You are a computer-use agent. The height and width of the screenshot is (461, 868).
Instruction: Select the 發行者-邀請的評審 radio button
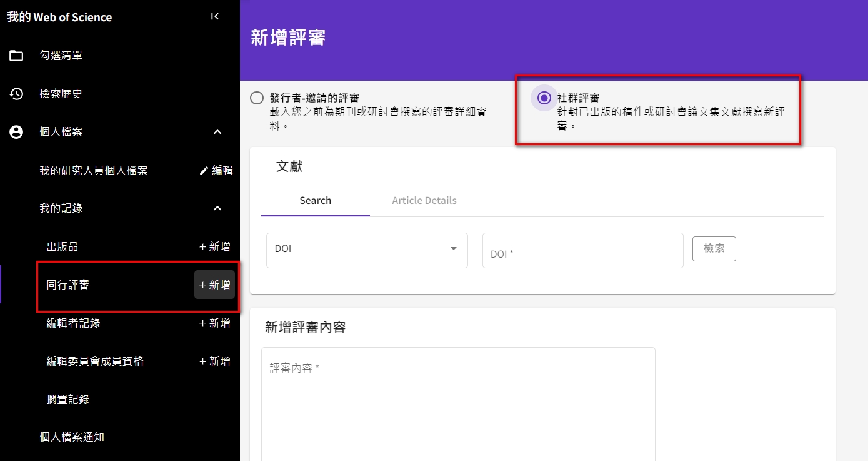pyautogui.click(x=256, y=98)
